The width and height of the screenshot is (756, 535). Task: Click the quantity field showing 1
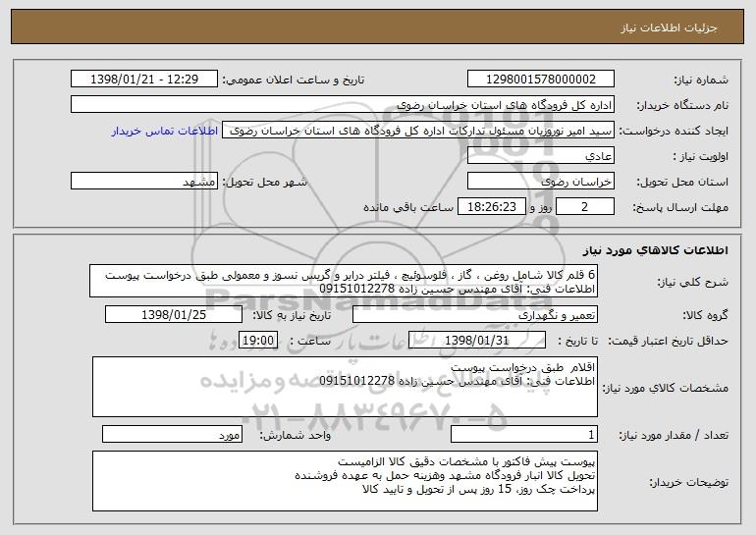[x=524, y=435]
